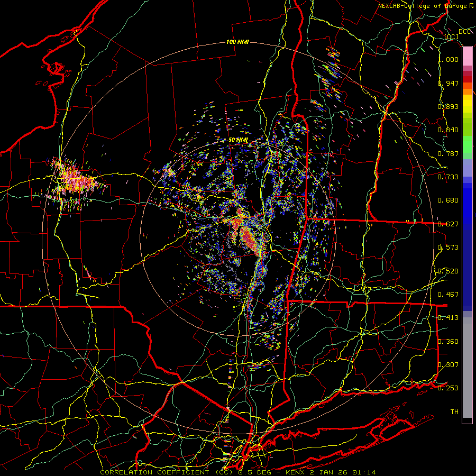Click the 0.840 scale value
The image size is (476, 476).
point(448,130)
